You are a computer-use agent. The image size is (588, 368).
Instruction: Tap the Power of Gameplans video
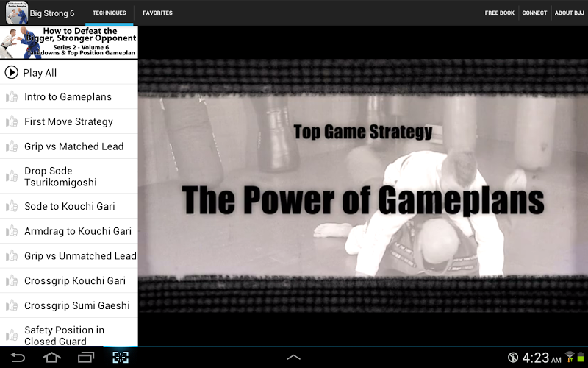click(363, 186)
